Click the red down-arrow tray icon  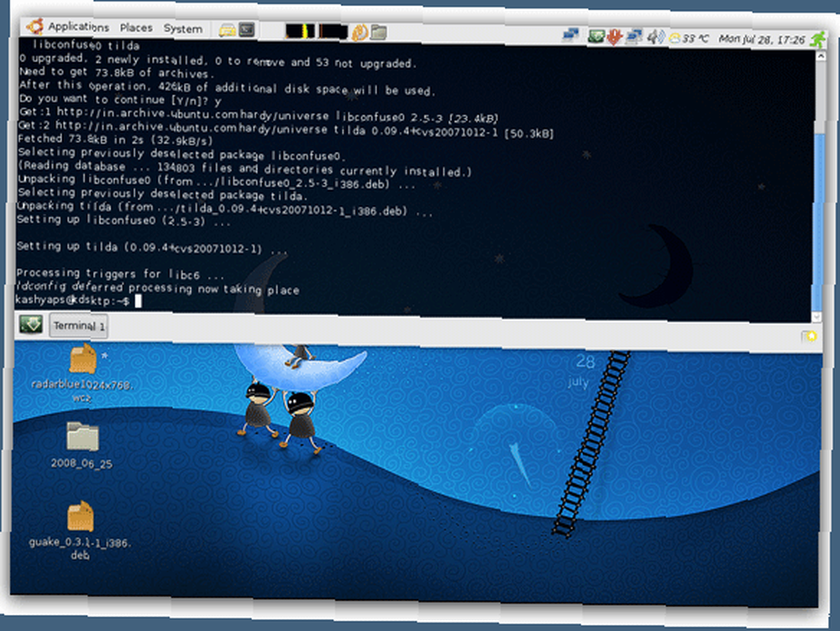pyautogui.click(x=614, y=37)
